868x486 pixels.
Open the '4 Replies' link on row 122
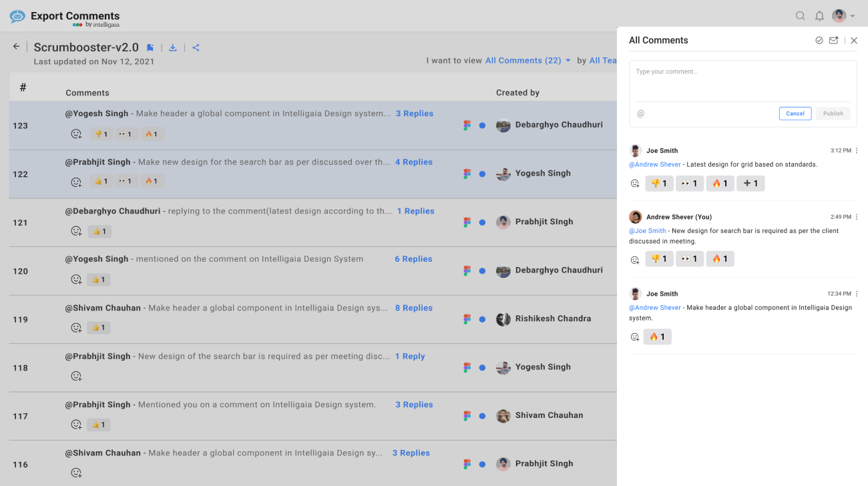coord(414,162)
